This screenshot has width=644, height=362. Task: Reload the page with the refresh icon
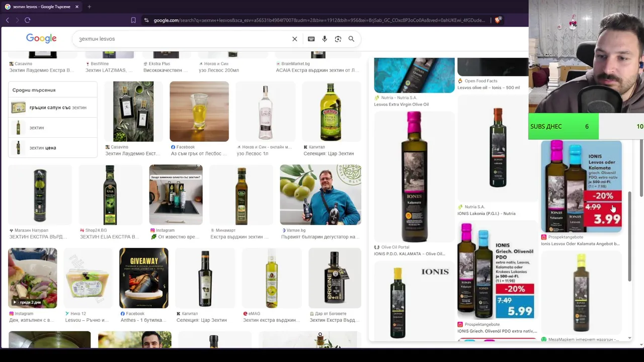pyautogui.click(x=28, y=20)
